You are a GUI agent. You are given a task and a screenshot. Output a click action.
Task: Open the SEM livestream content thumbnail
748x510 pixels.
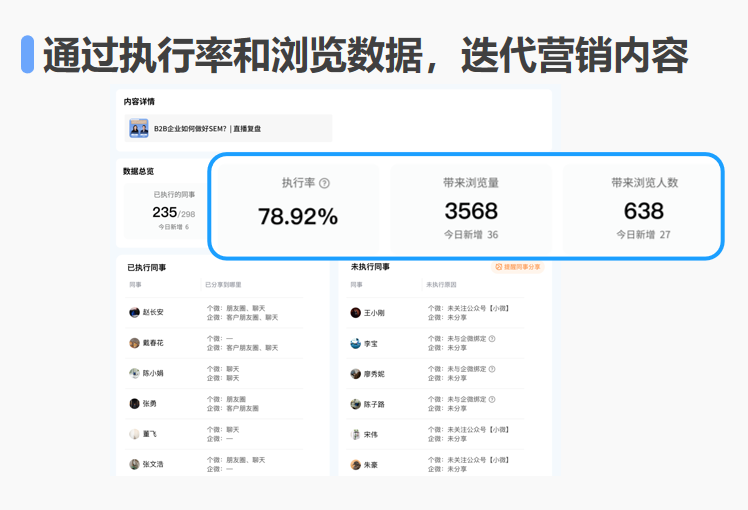click(138, 128)
